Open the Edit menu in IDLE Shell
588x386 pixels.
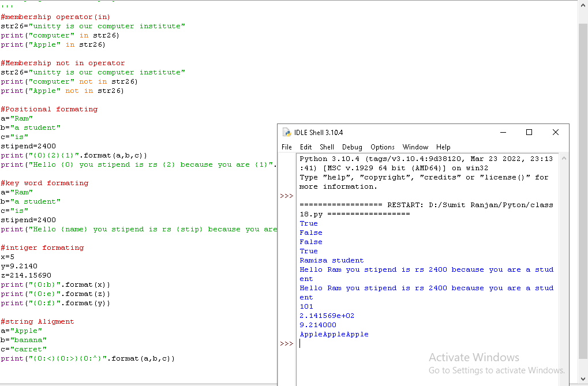306,147
